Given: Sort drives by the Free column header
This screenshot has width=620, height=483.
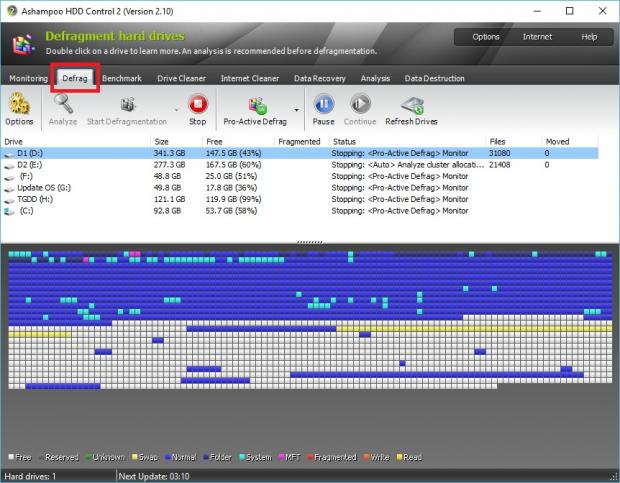Looking at the screenshot, I should click(214, 142).
